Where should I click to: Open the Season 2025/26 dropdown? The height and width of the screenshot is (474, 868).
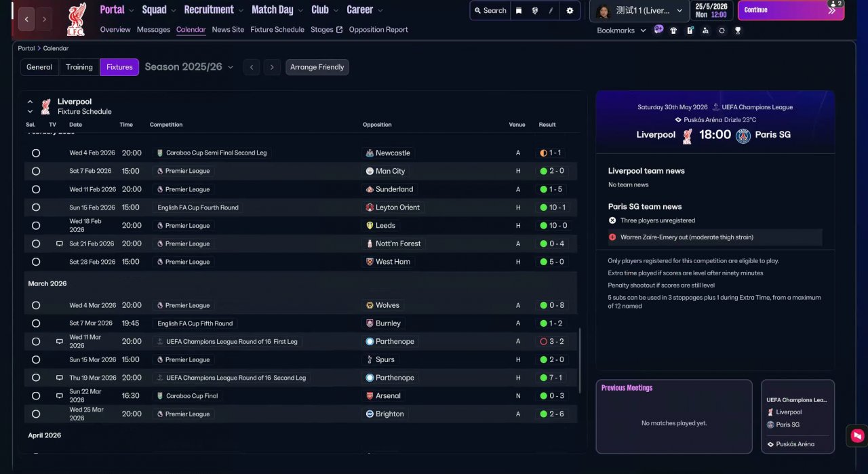(189, 67)
